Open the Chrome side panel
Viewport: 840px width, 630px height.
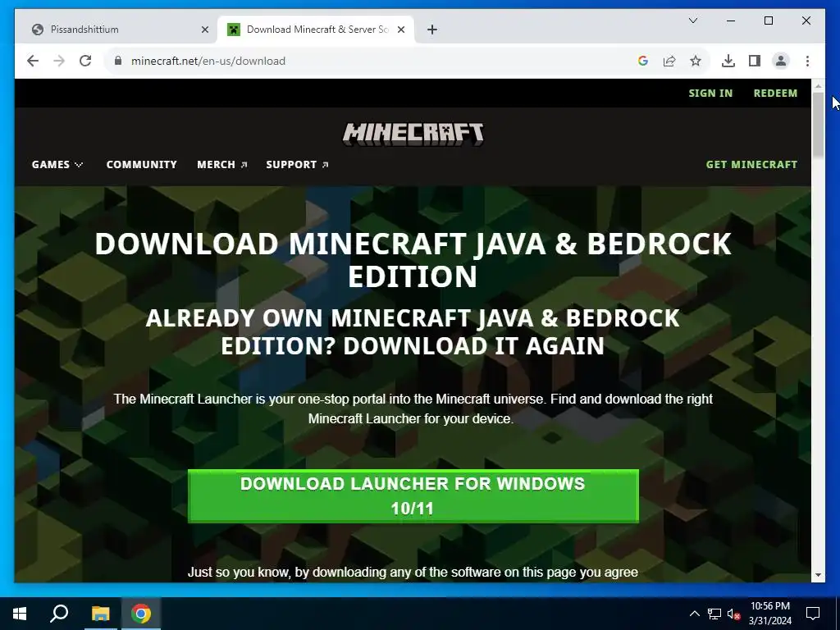click(755, 61)
